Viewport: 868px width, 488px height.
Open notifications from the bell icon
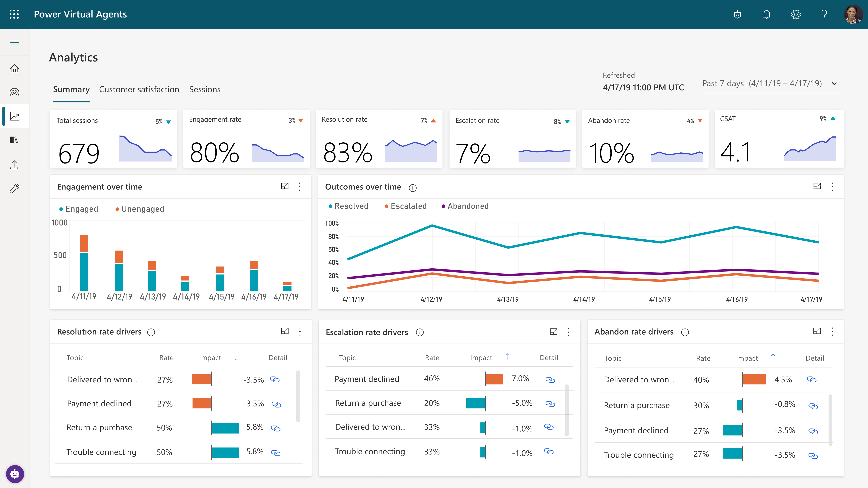coord(766,14)
